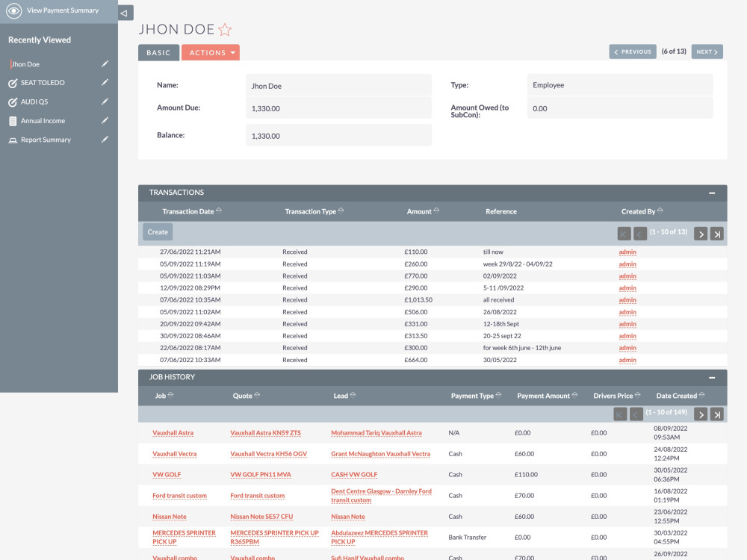Edit SEAT TOLEDO pencil icon
Screen dimensions: 747x560
105,82
